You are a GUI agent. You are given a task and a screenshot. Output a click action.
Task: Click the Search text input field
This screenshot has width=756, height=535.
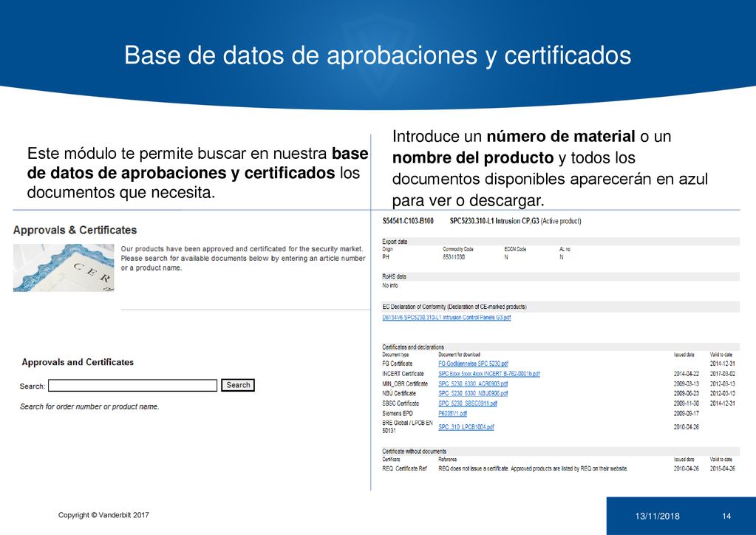(132, 386)
